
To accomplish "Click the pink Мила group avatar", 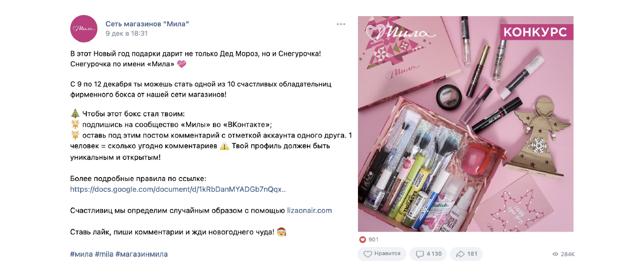I will 84,28.
